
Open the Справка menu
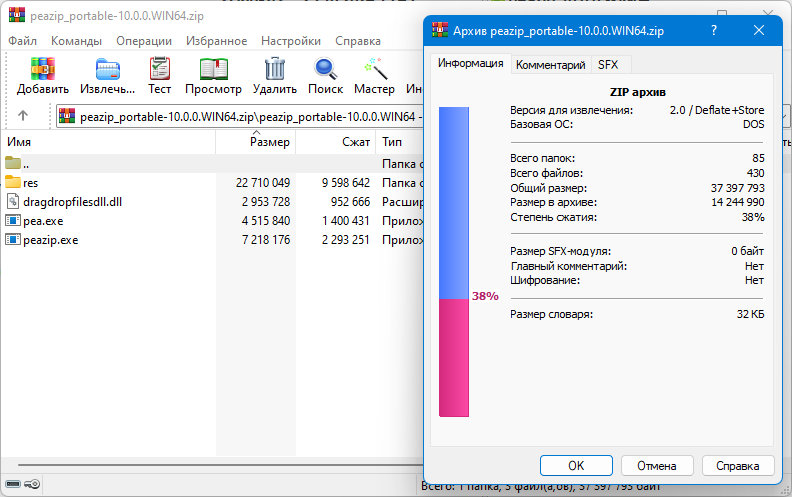(x=358, y=41)
